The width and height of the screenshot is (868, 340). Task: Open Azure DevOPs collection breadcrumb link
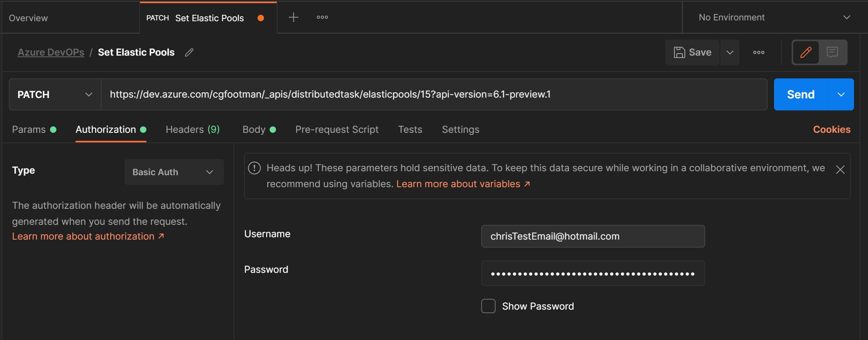coord(51,52)
